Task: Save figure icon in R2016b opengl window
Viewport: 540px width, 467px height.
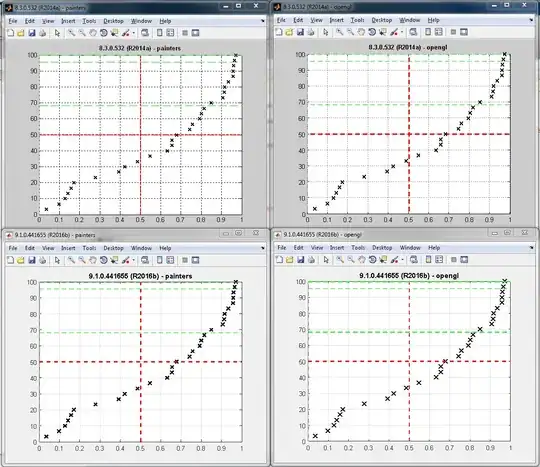Action: pos(301,260)
